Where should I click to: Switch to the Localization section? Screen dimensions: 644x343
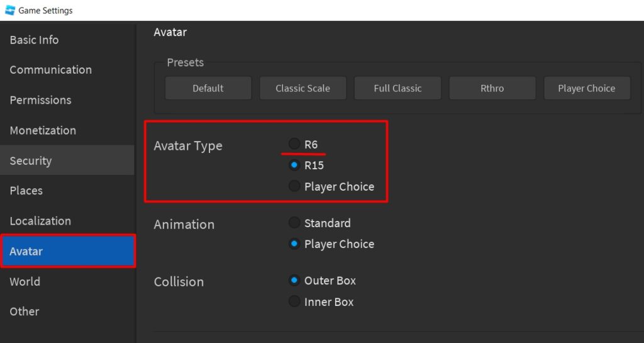(x=68, y=220)
